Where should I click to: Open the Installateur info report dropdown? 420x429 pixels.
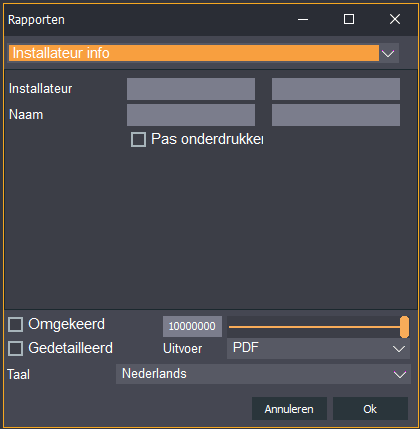[x=203, y=53]
